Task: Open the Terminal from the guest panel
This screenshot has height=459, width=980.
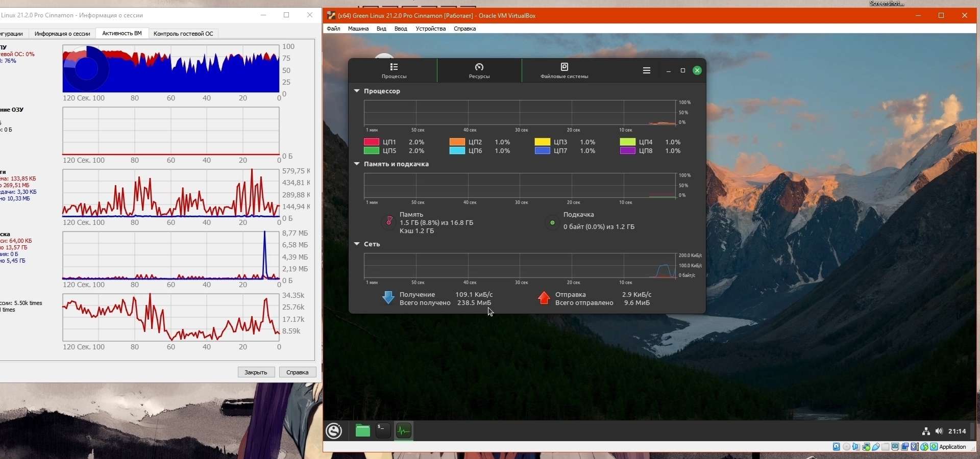Action: (x=383, y=431)
